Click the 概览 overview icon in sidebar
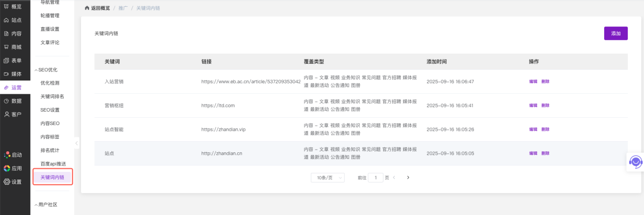Viewport: 644px width, 215px height. tap(6, 7)
